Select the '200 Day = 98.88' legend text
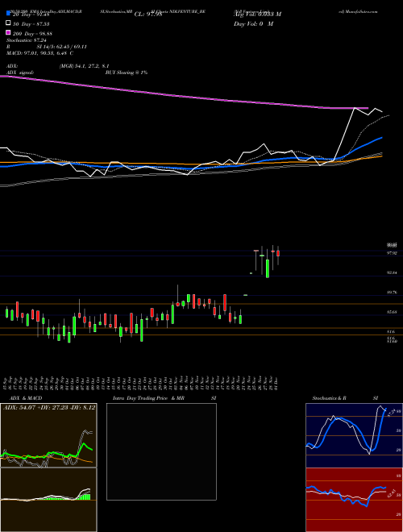403x532 pixels. (x=32, y=34)
